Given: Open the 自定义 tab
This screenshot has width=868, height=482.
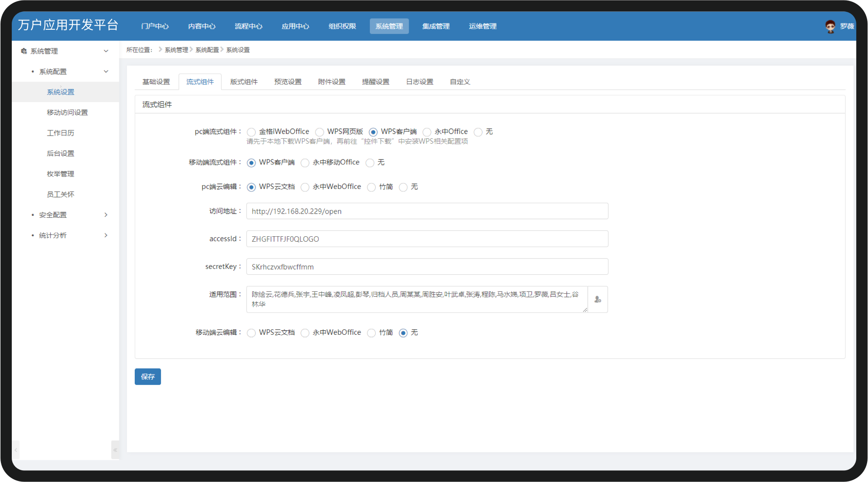Looking at the screenshot, I should coord(460,82).
